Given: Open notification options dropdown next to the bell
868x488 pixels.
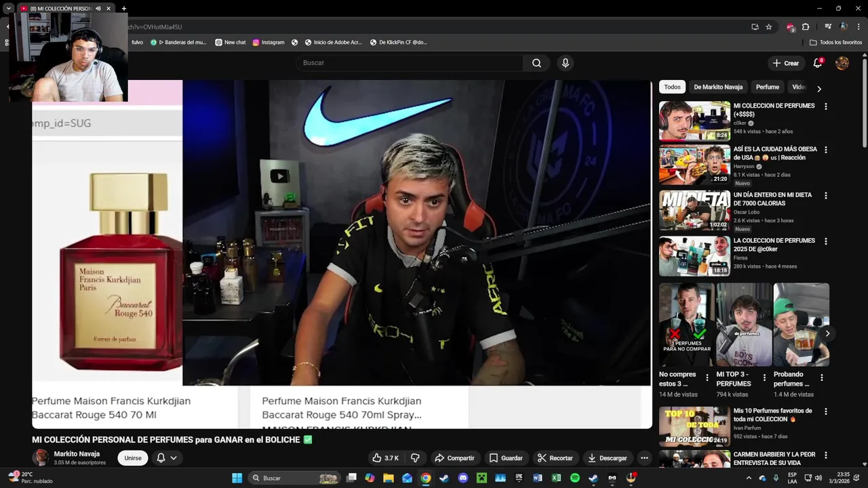Looking at the screenshot, I should pyautogui.click(x=174, y=458).
